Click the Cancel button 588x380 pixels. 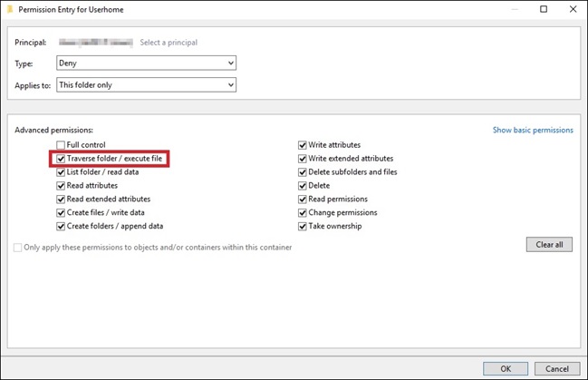pos(557,369)
